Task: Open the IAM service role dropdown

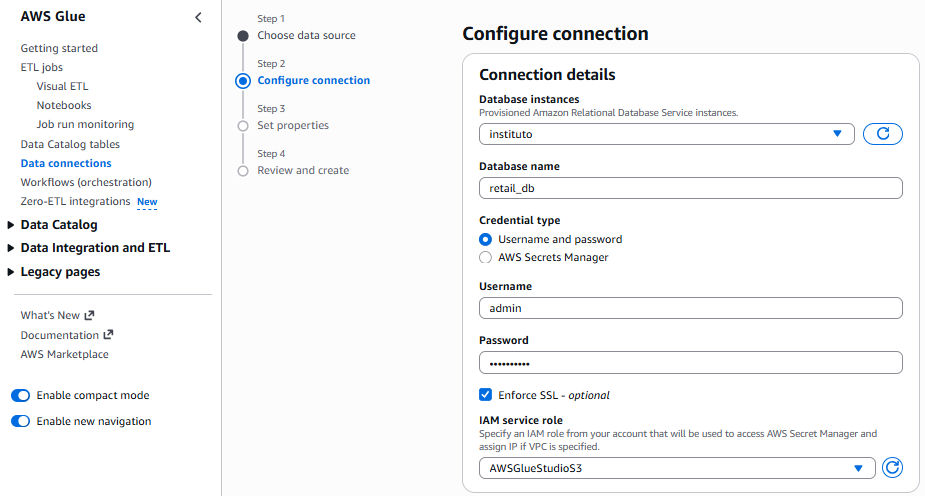Action: [677, 468]
